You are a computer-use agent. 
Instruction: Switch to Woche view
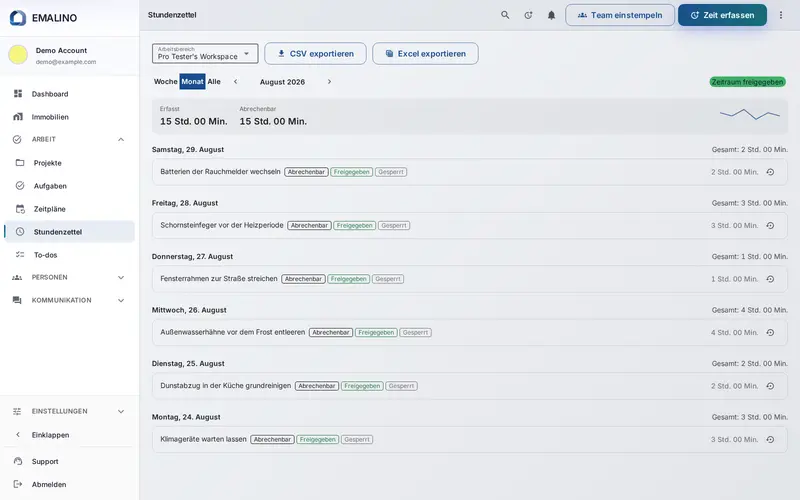click(165, 82)
